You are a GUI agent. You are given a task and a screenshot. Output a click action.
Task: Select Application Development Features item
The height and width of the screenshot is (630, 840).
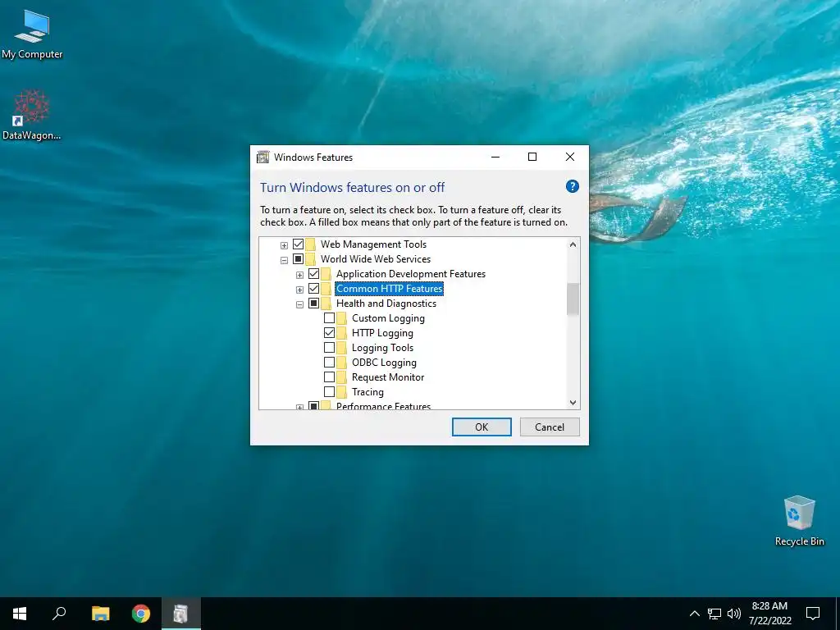[411, 274]
